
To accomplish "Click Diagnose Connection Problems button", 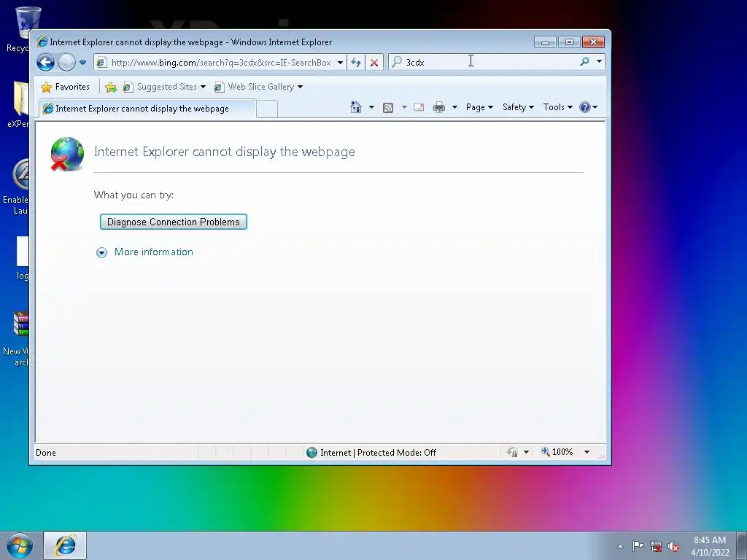I will (174, 222).
